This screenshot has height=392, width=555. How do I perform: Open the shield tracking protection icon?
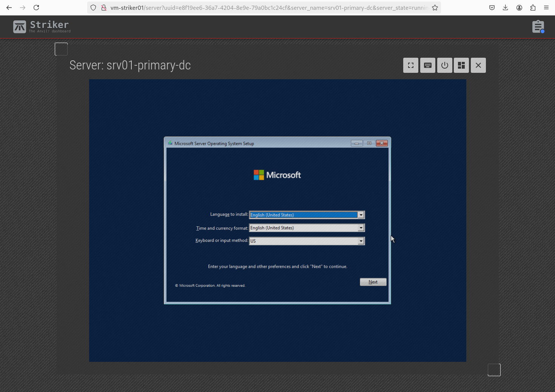pyautogui.click(x=93, y=8)
